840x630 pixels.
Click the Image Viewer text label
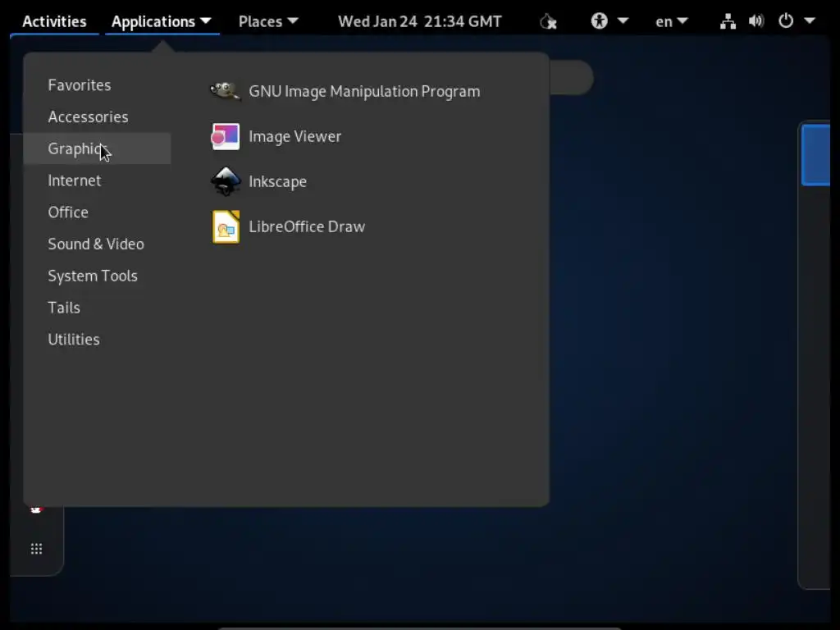(x=294, y=137)
